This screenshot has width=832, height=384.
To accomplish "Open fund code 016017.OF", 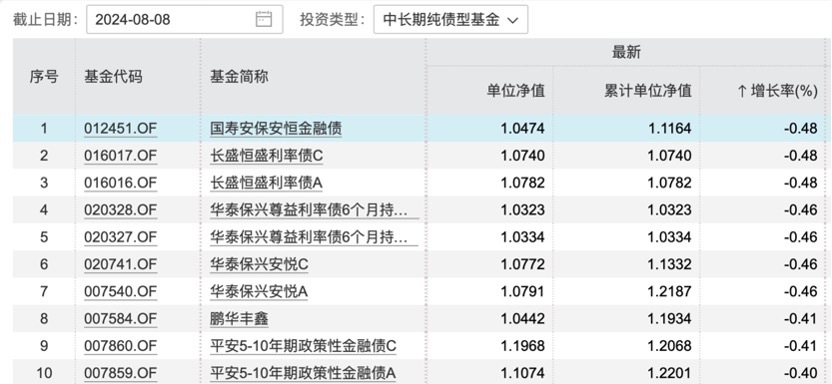I will [x=120, y=156].
